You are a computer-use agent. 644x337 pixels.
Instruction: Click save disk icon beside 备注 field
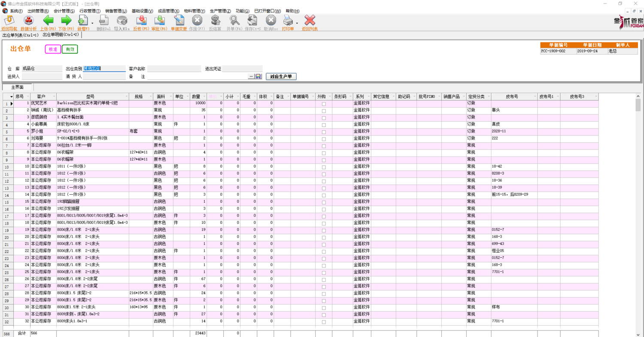click(x=258, y=76)
